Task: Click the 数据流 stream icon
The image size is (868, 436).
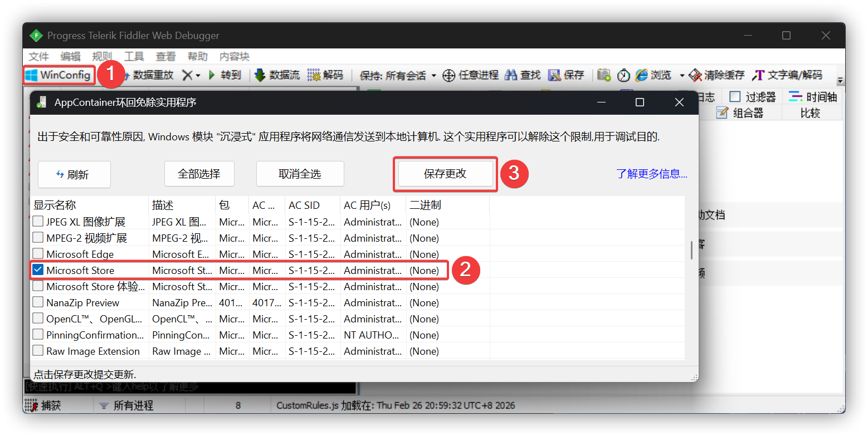Action: [260, 75]
